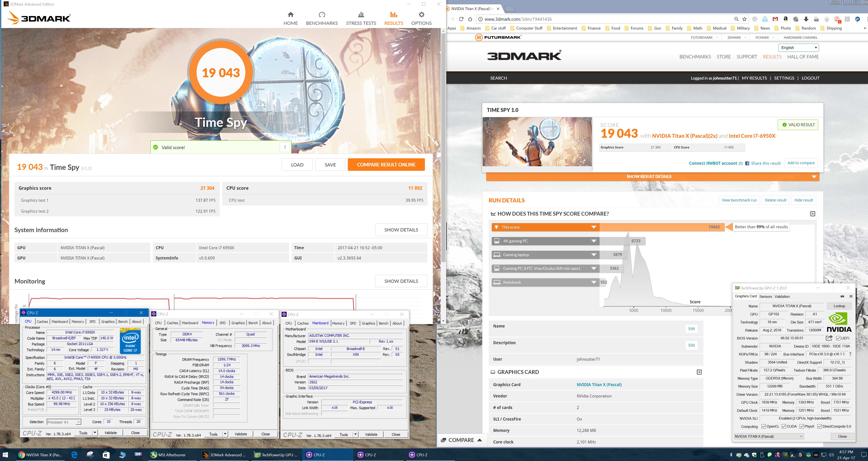Click the Chrome home icon
This screenshot has width=868, height=461.
(x=470, y=19)
